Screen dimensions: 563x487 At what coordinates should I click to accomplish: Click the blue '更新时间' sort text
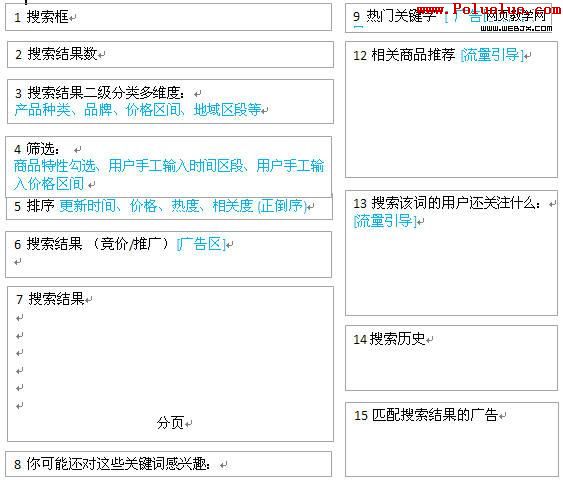coord(88,206)
